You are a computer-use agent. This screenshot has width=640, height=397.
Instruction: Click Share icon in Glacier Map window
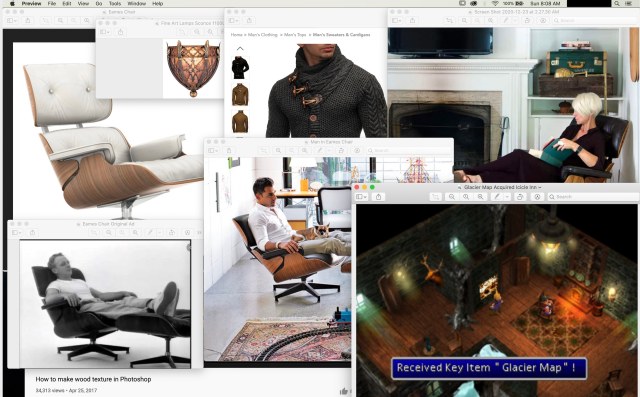(378, 197)
